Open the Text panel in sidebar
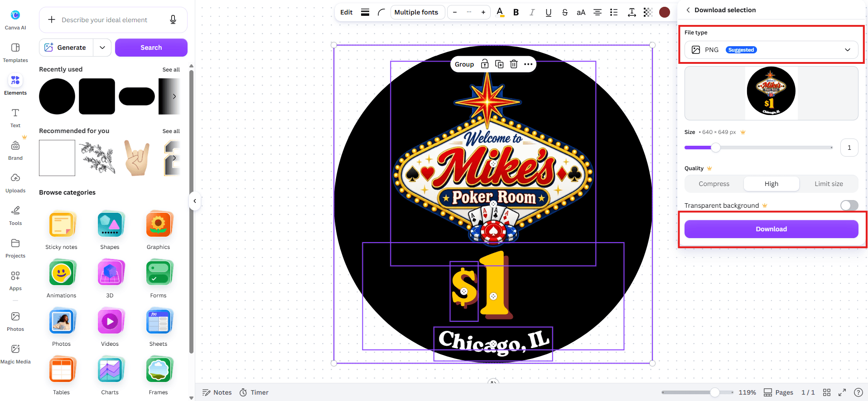This screenshot has height=401, width=868. tap(15, 118)
